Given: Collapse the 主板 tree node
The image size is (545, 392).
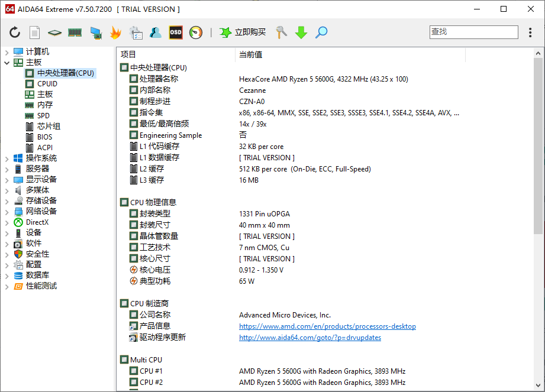Looking at the screenshot, I should 7,63.
